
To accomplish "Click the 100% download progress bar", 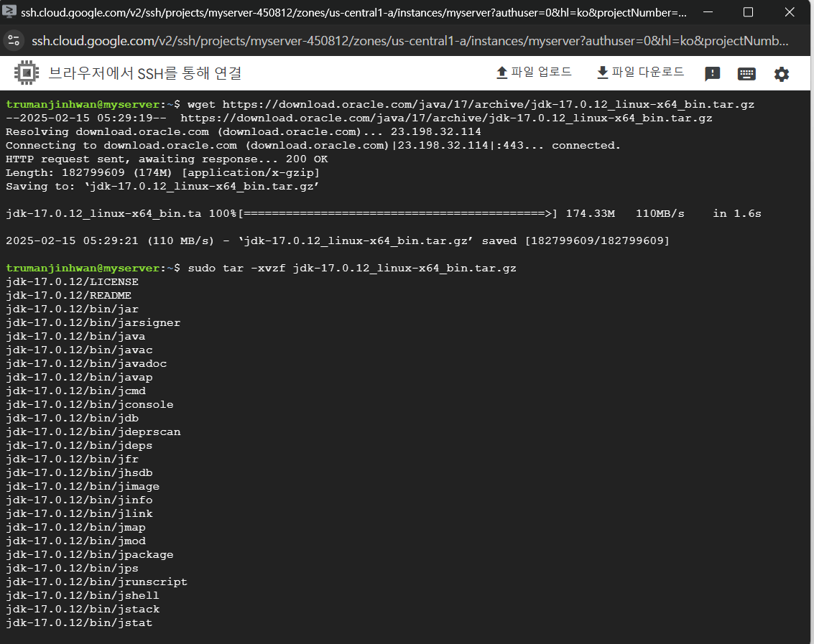I will coord(397,214).
